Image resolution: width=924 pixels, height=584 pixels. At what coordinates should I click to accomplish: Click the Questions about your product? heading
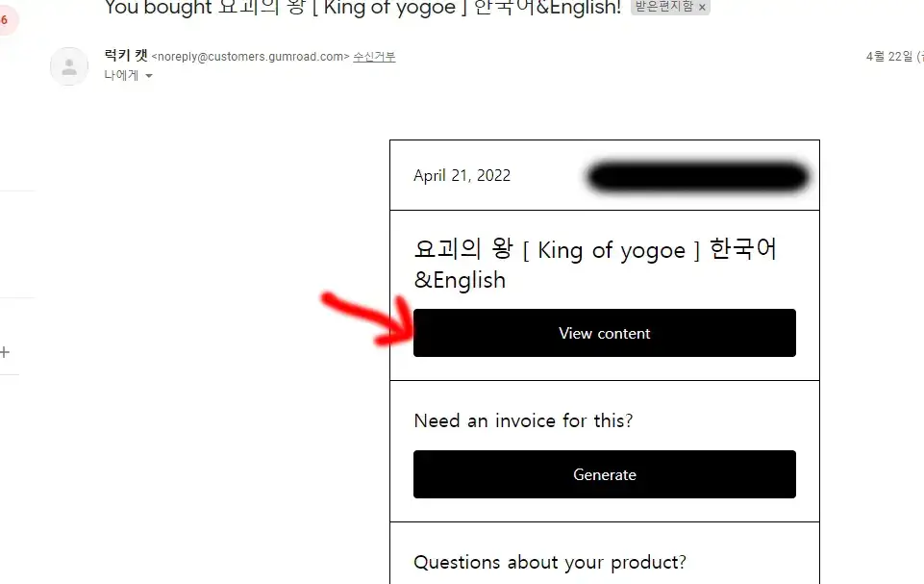click(550, 562)
